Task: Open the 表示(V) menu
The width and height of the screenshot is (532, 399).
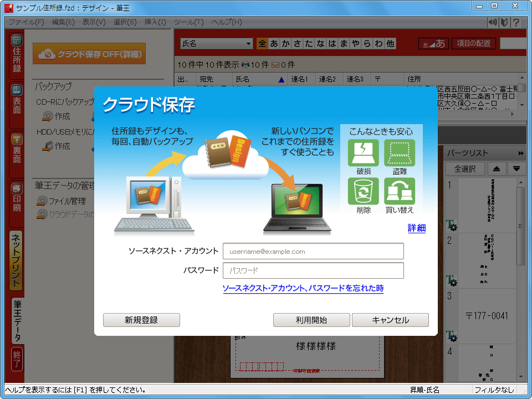Action: click(94, 22)
